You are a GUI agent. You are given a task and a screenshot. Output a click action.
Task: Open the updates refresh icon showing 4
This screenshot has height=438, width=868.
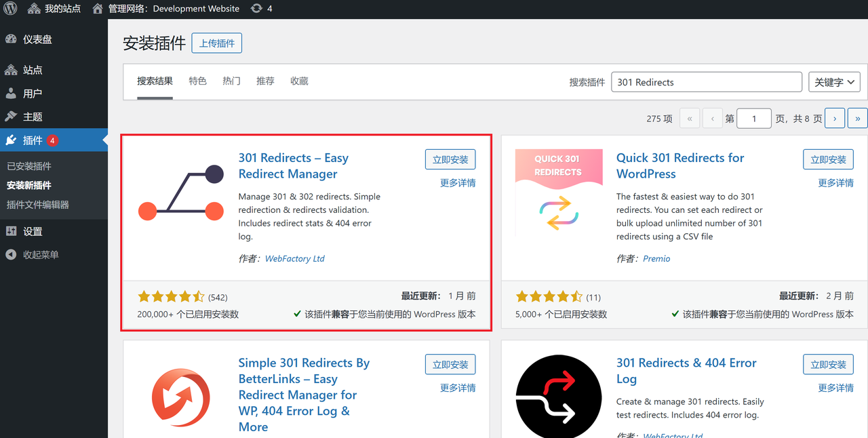pyautogui.click(x=256, y=9)
